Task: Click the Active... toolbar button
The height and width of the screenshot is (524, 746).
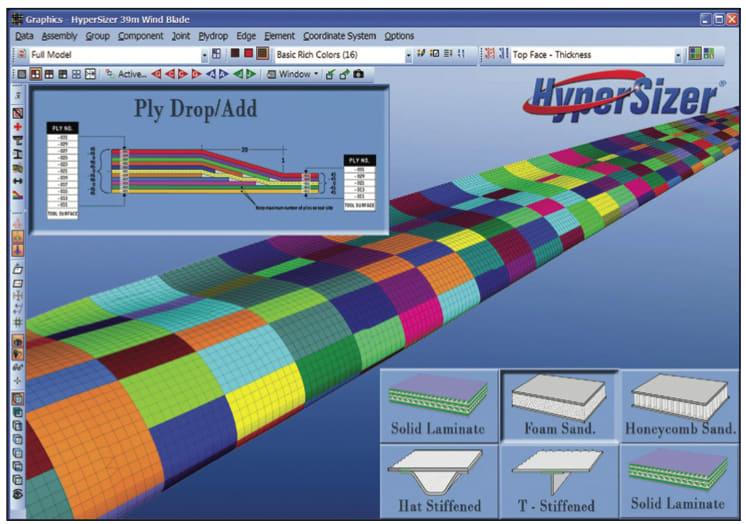Action: click(126, 74)
